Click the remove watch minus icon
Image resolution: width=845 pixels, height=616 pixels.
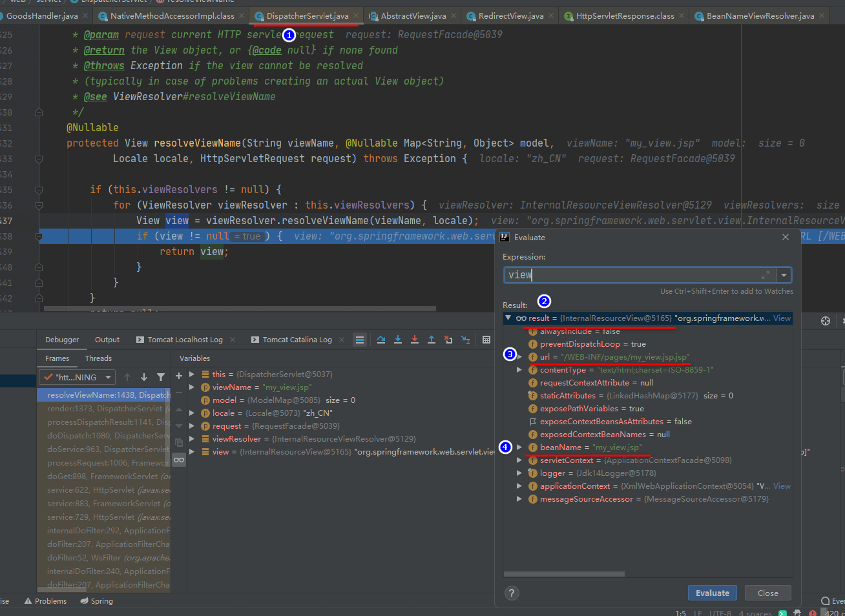(x=179, y=392)
